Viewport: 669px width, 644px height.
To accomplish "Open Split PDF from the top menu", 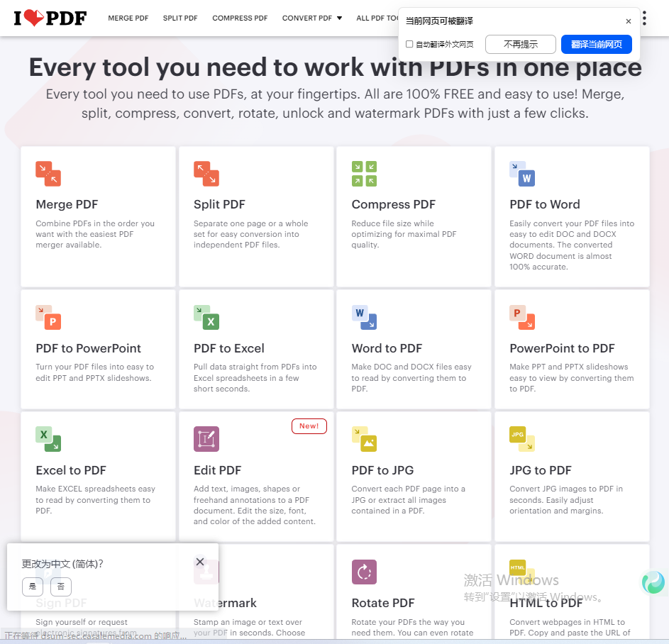I will (x=180, y=18).
